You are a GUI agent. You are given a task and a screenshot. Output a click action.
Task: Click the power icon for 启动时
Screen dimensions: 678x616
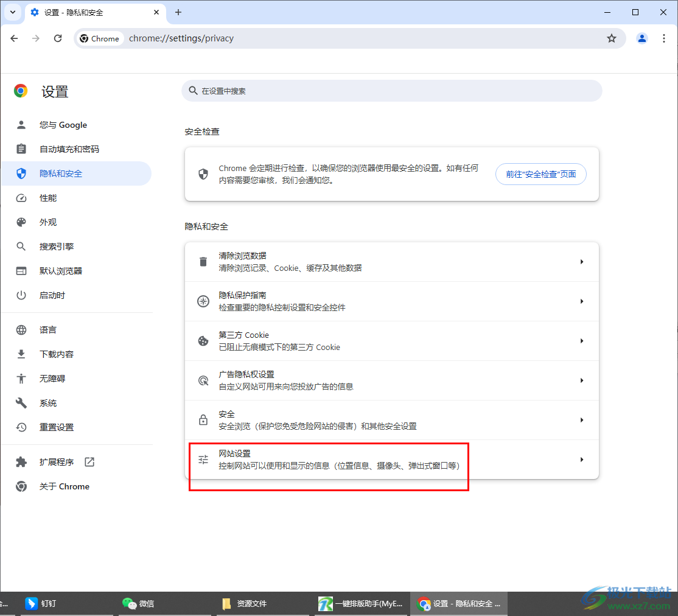21,295
